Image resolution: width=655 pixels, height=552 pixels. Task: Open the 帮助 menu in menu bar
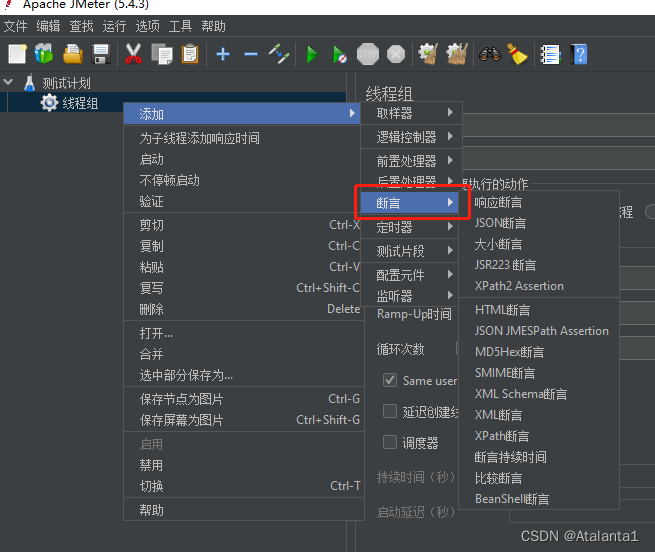click(213, 26)
